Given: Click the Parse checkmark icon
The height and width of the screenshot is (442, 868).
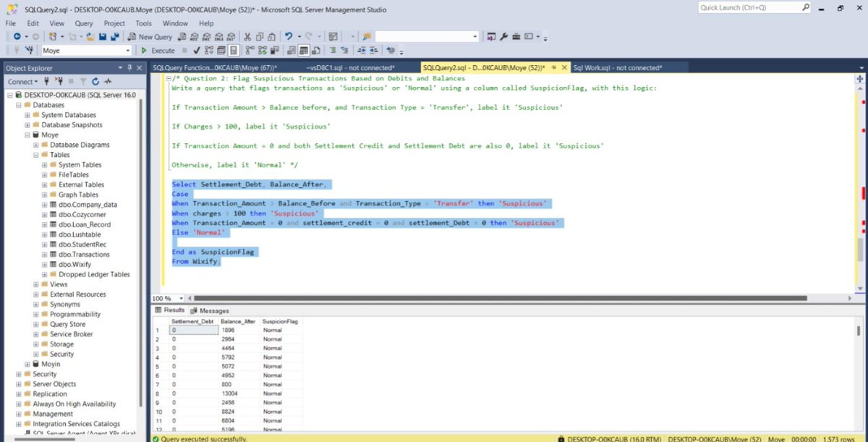Looking at the screenshot, I should point(196,51).
